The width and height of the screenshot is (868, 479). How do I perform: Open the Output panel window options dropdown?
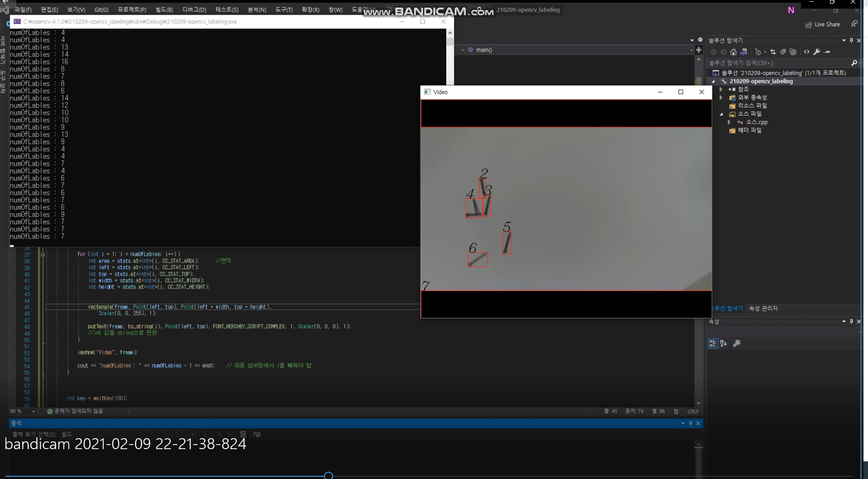683,423
